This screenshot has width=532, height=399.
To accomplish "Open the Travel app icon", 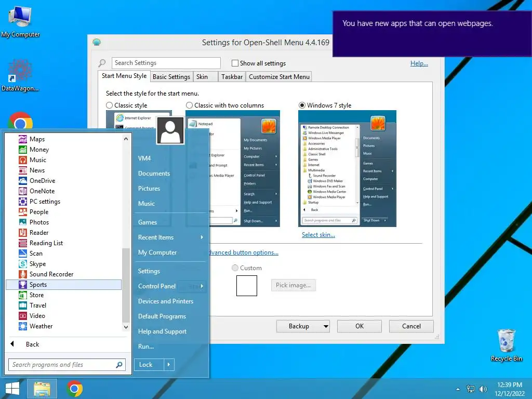I will point(23,305).
